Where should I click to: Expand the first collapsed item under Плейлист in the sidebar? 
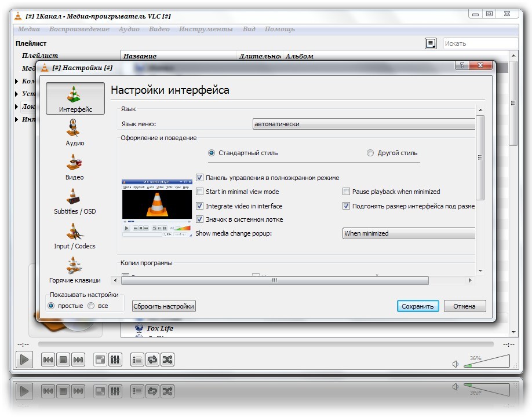pyautogui.click(x=17, y=81)
